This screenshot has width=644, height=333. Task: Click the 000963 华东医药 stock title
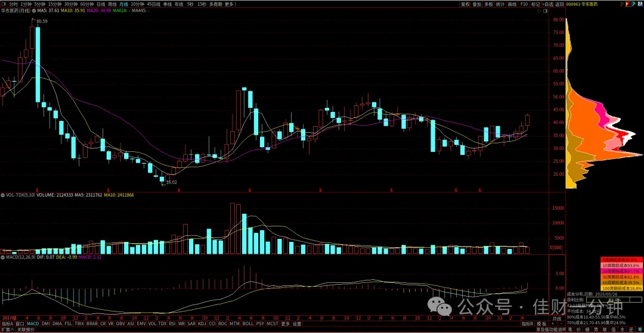pos(582,5)
